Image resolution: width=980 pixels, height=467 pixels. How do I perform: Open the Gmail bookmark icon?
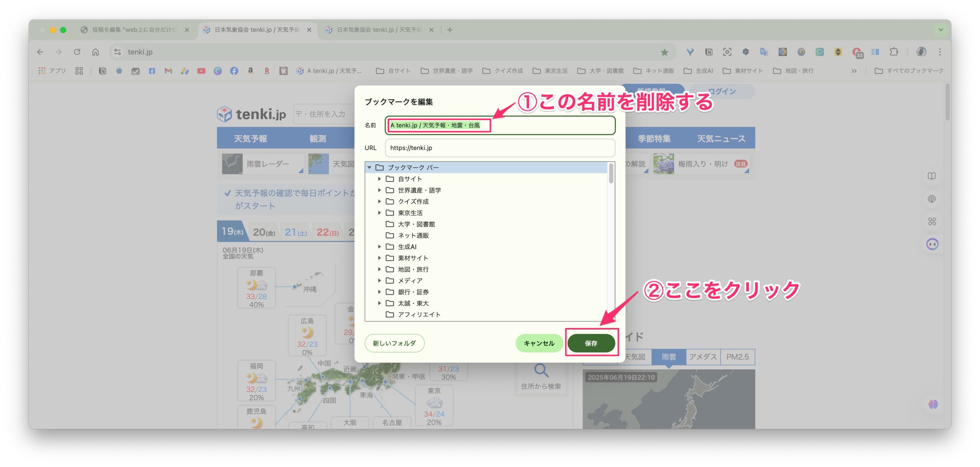(168, 71)
